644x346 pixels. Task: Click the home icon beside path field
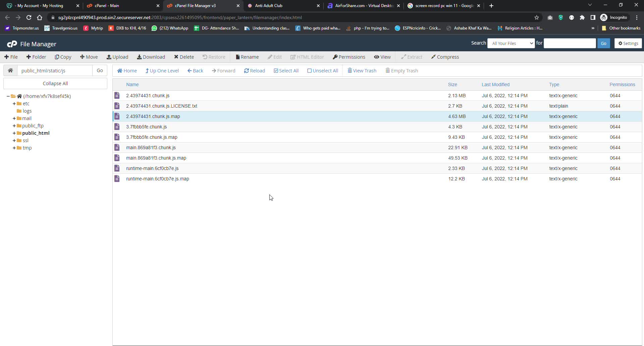point(10,70)
